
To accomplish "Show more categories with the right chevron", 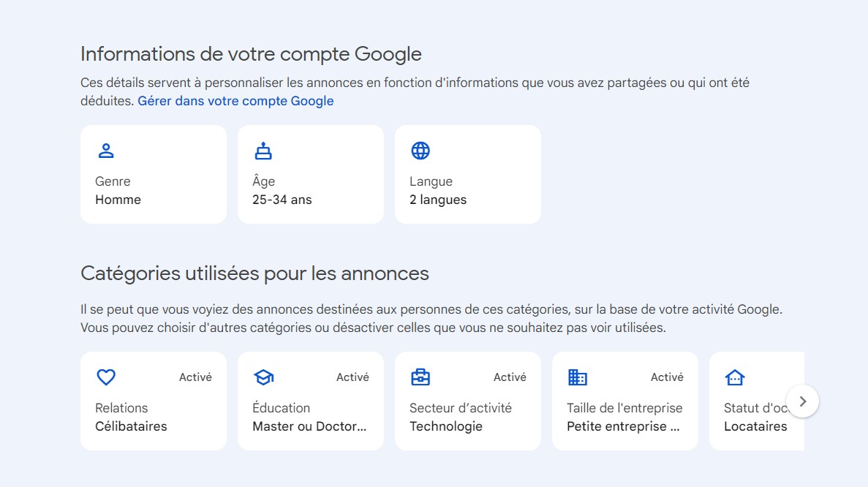I will point(803,401).
